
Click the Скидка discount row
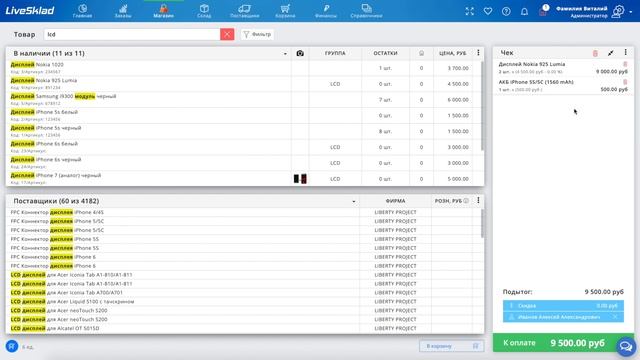pyautogui.click(x=563, y=306)
